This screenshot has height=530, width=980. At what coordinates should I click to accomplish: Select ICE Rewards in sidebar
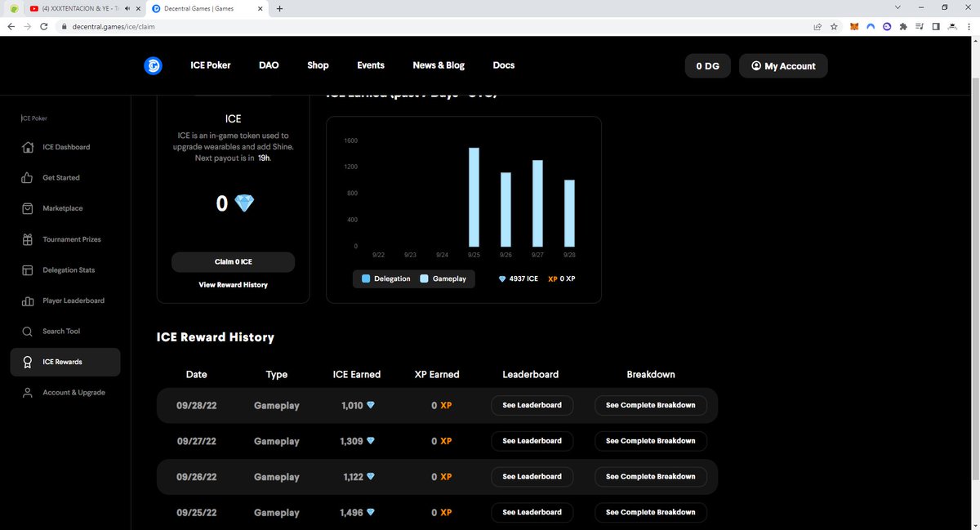tap(65, 362)
